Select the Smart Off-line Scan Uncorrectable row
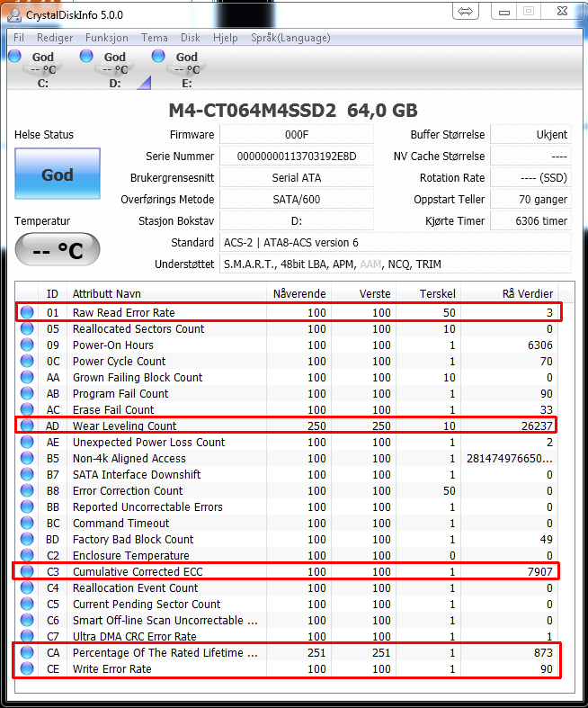 [287, 620]
